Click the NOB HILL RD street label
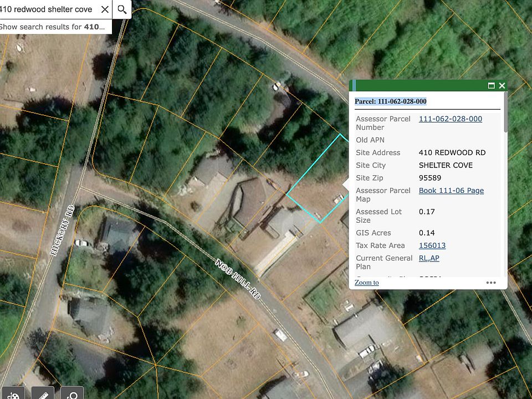 tap(238, 279)
